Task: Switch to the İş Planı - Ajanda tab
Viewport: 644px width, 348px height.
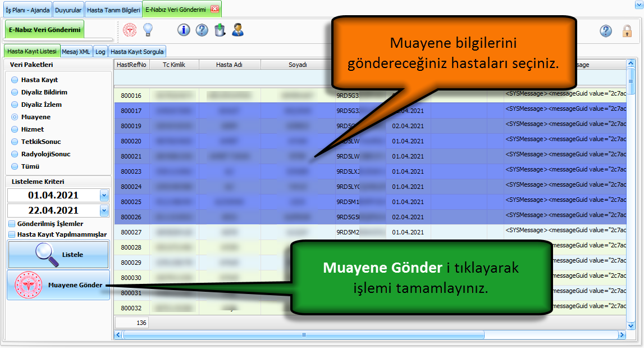Action: [28, 10]
